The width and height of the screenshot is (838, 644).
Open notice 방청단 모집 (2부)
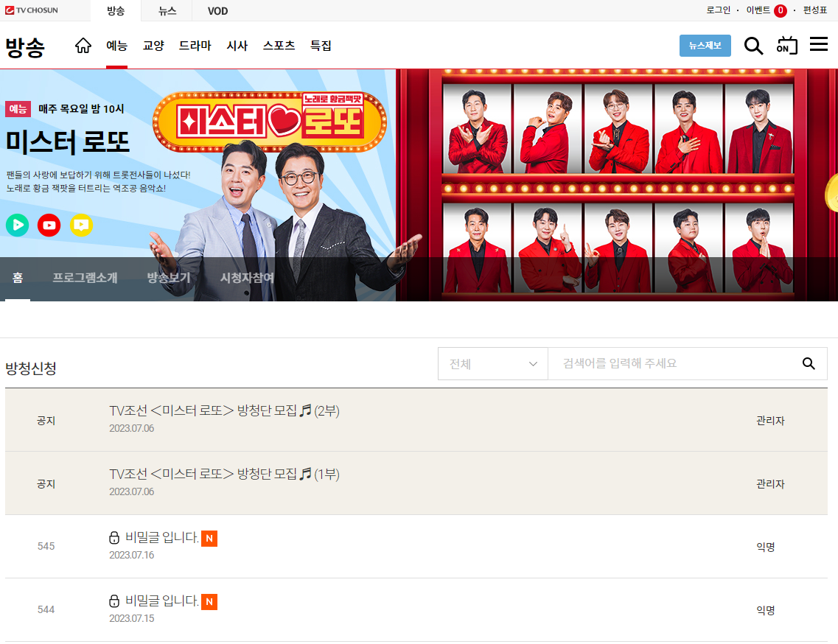click(x=225, y=410)
